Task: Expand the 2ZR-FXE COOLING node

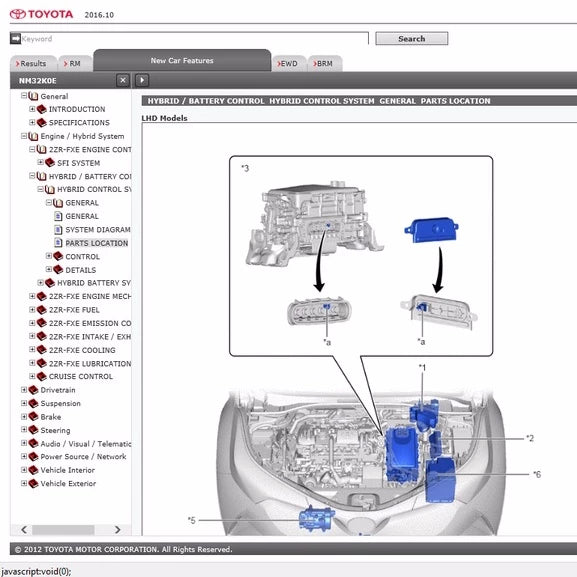Action: pyautogui.click(x=32, y=350)
